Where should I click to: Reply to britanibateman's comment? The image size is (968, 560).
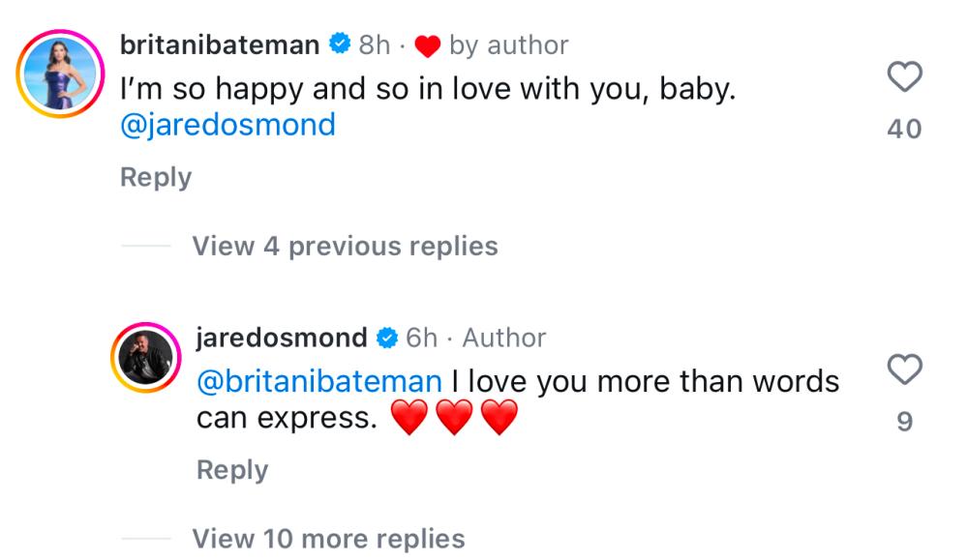point(156,177)
